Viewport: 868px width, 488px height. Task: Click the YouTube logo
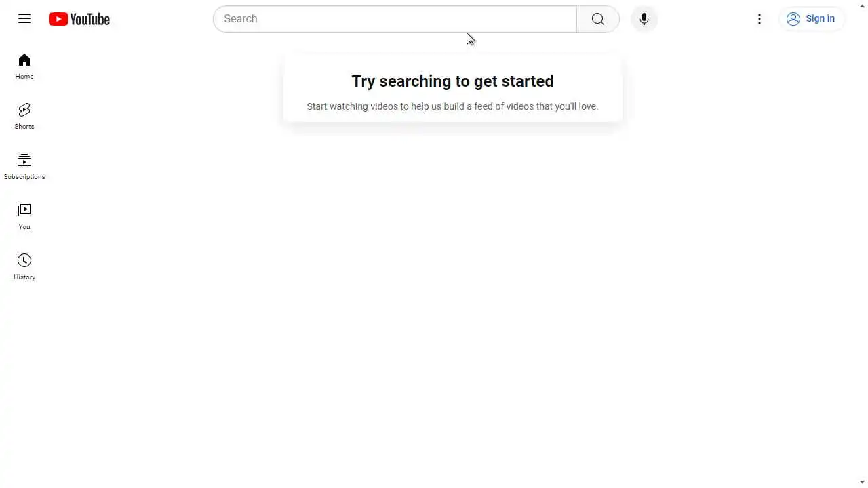coord(79,19)
